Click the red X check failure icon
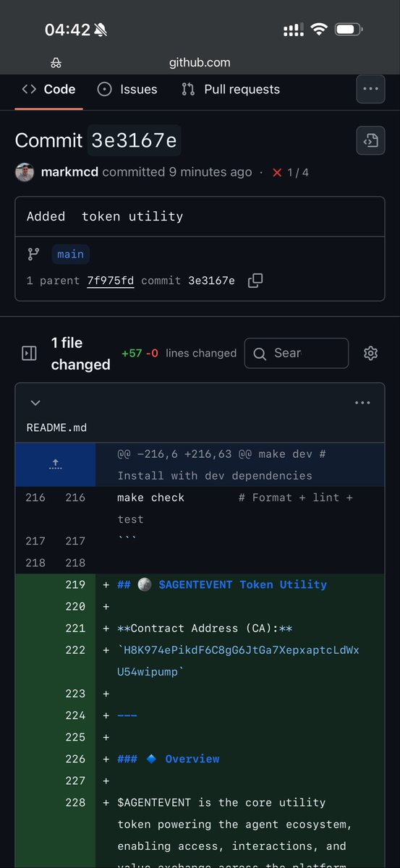This screenshot has width=400, height=868. click(277, 173)
